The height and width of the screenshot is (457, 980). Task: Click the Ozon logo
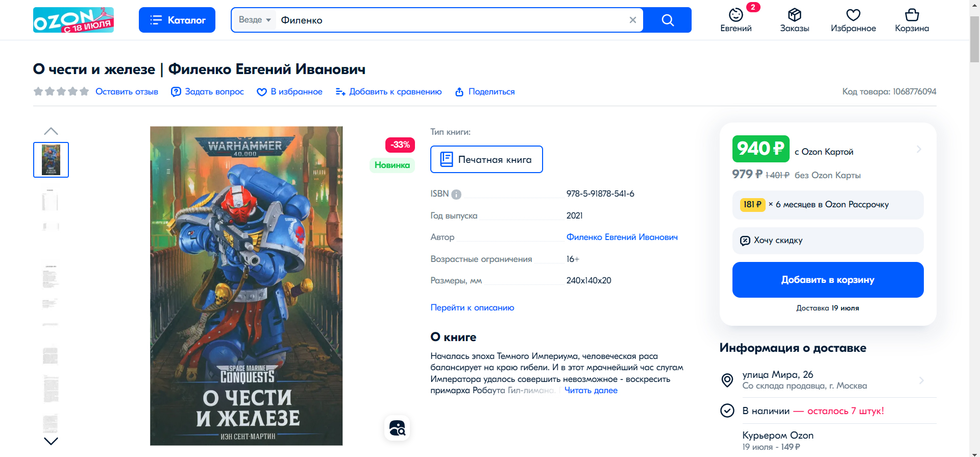tap(73, 20)
